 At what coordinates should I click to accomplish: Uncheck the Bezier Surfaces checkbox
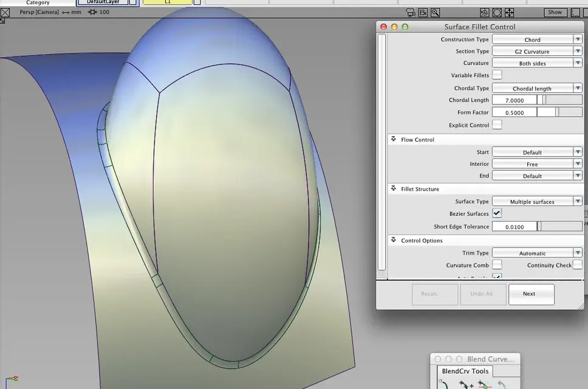(x=497, y=213)
